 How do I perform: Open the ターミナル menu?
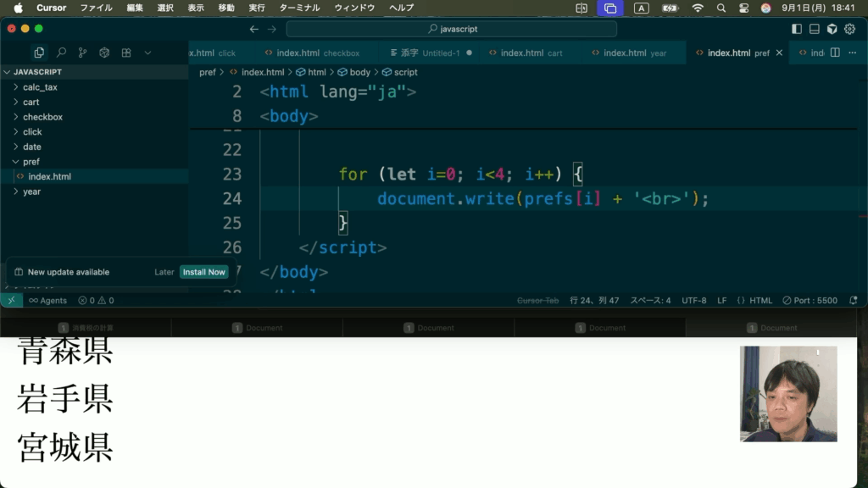pyautogui.click(x=299, y=8)
